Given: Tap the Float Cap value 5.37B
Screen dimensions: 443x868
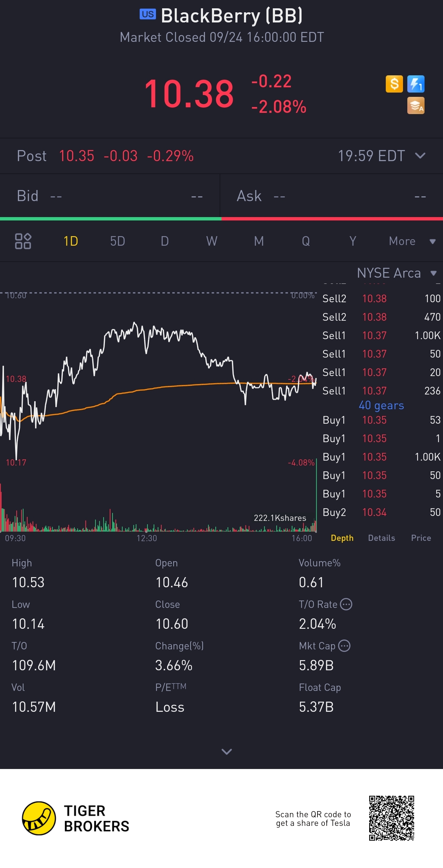Looking at the screenshot, I should click(316, 707).
